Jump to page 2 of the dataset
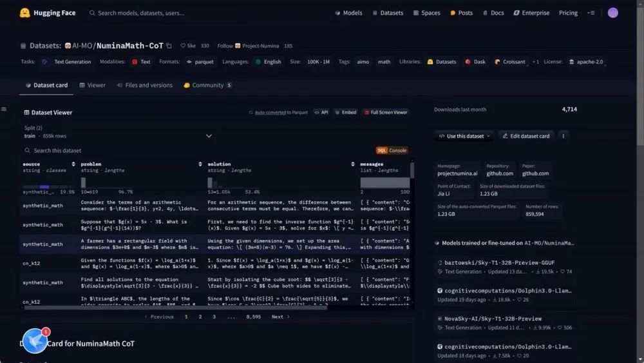Viewport: 644px width, 363px height. point(200,317)
